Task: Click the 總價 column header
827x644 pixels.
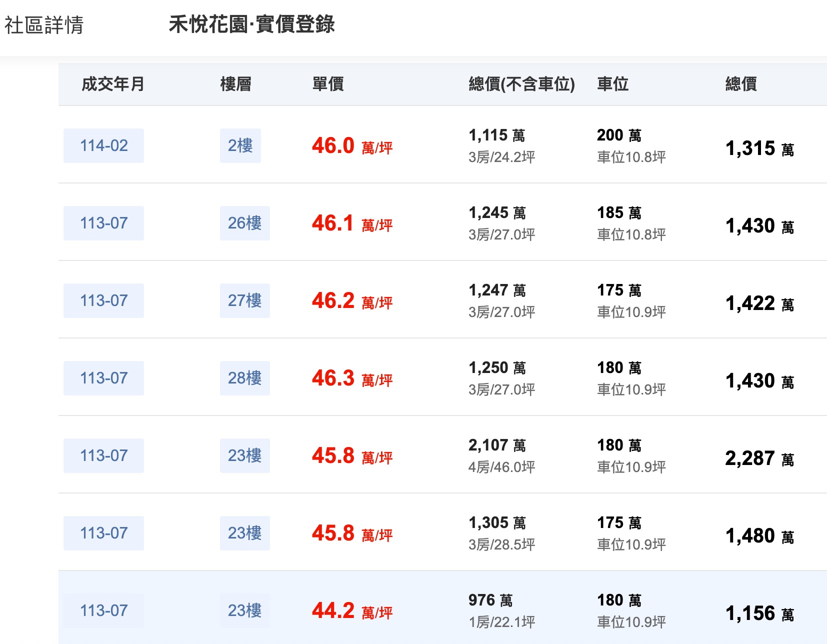Action: [741, 84]
